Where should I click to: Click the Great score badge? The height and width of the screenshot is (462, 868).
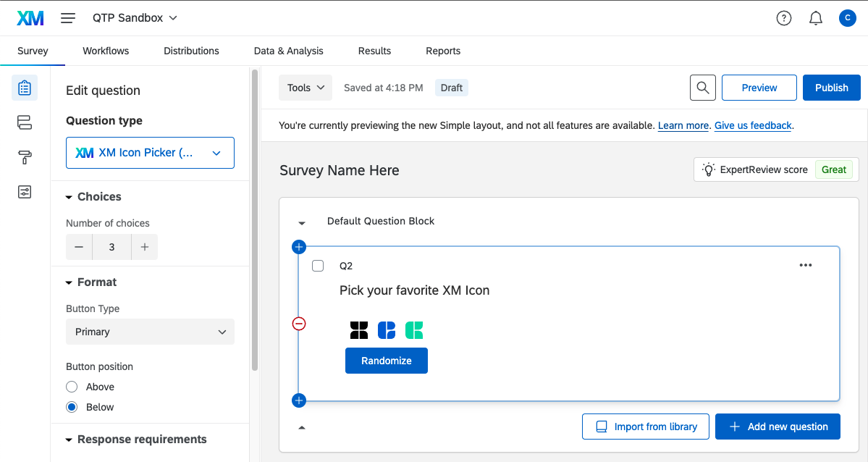coord(834,169)
